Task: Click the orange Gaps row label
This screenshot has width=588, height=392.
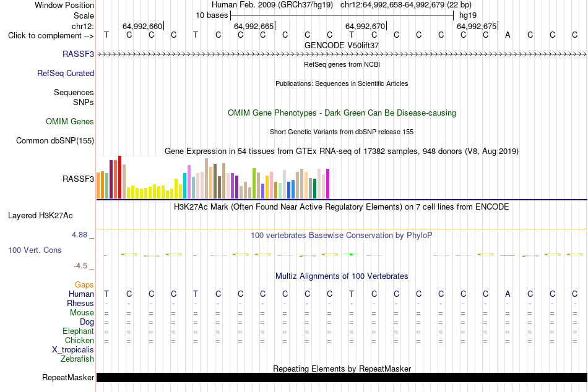Action: click(84, 285)
